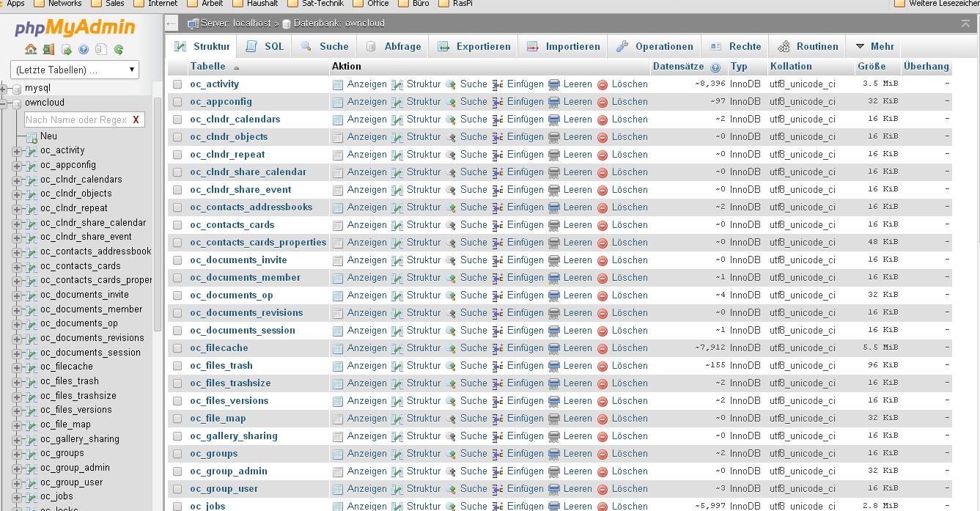Click the Suche icon for oc_clndr_calendars
The width and height of the screenshot is (980, 511).
pyautogui.click(x=451, y=120)
